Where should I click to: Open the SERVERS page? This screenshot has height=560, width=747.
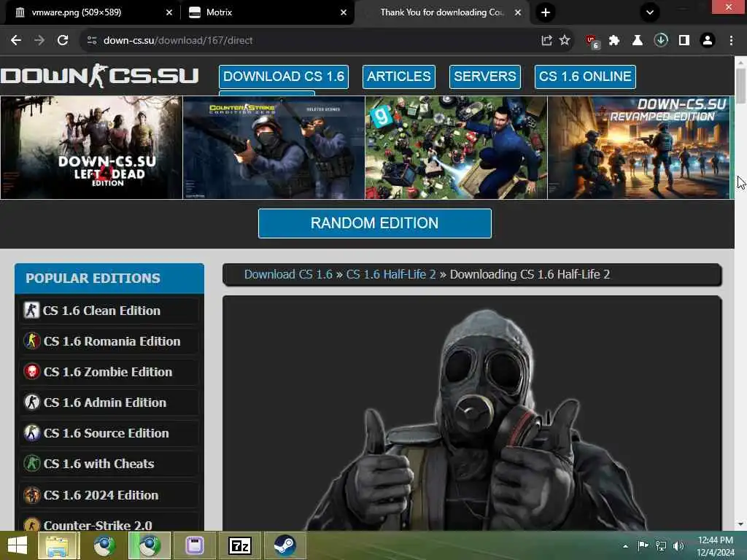click(485, 77)
